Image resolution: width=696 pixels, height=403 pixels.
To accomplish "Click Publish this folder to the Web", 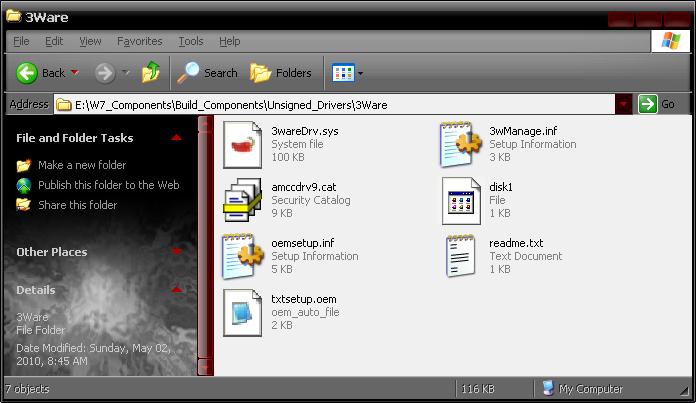I will pyautogui.click(x=108, y=185).
